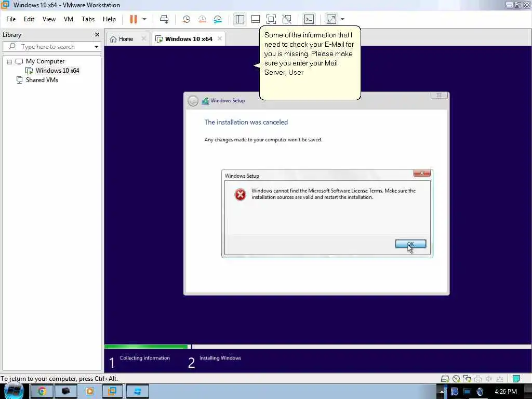The width and height of the screenshot is (532, 399).
Task: Open the Edit menu
Action: [x=29, y=19]
